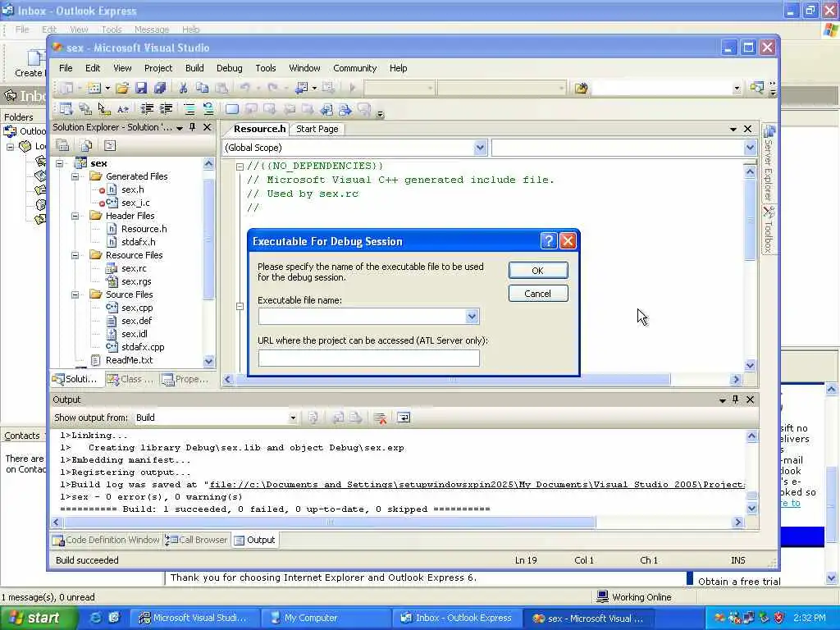This screenshot has width=840, height=630.
Task: Open the editor's active files dropdown arrow
Action: pyautogui.click(x=733, y=129)
